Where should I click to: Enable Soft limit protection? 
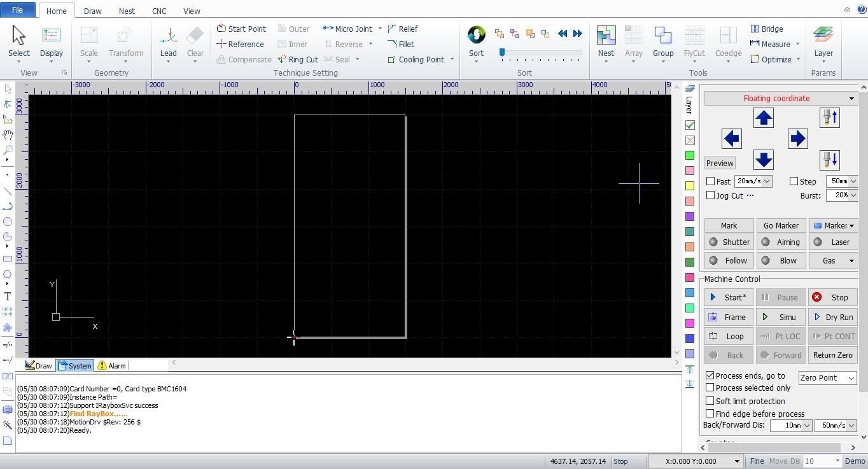click(710, 401)
